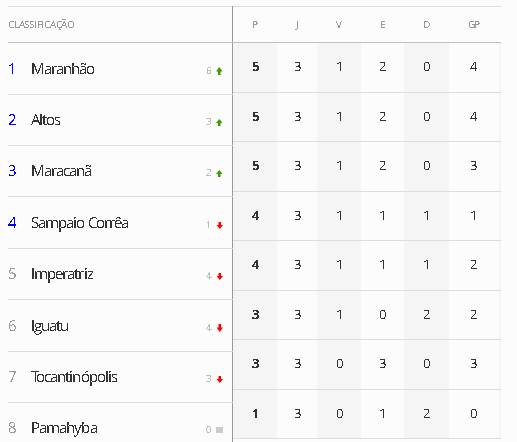Click red down arrow beside Iguatu
This screenshot has width=517, height=442.
[220, 328]
